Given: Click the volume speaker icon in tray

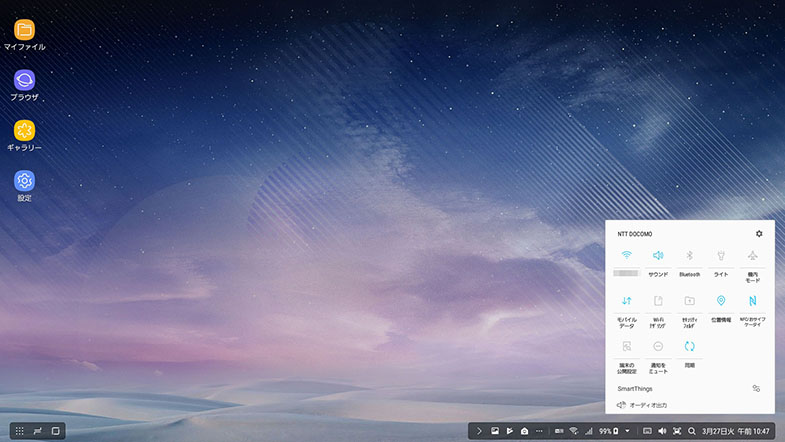Looking at the screenshot, I should point(662,431).
